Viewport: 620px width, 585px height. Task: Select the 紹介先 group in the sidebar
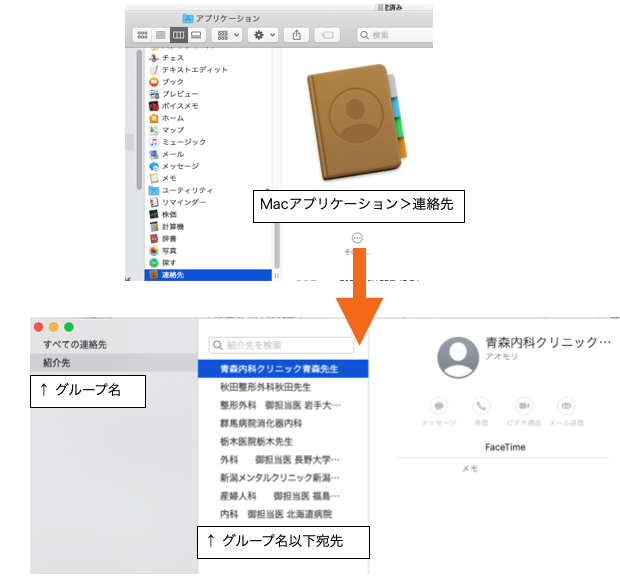coord(56,362)
